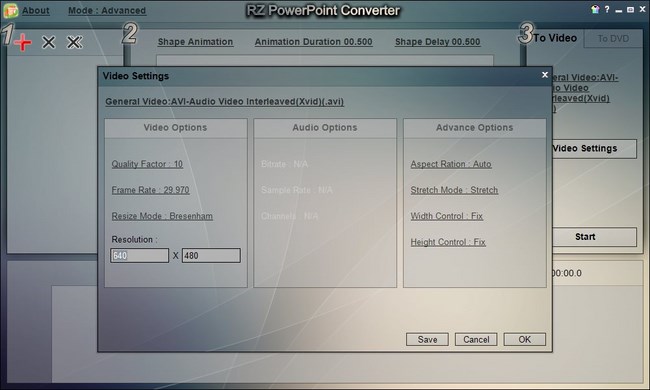Click the disabled Channels : N/A option

coord(290,216)
